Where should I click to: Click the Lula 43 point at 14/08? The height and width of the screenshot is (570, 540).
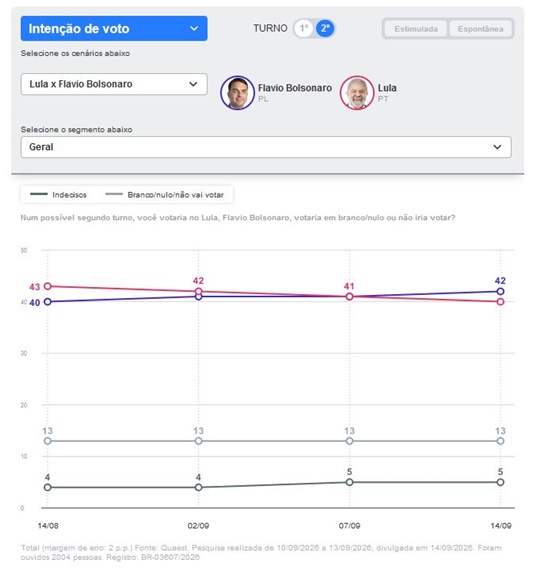47,286
